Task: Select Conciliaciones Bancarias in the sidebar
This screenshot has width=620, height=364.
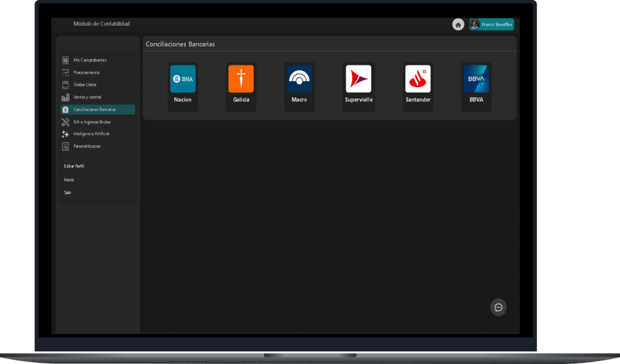Action: point(94,109)
